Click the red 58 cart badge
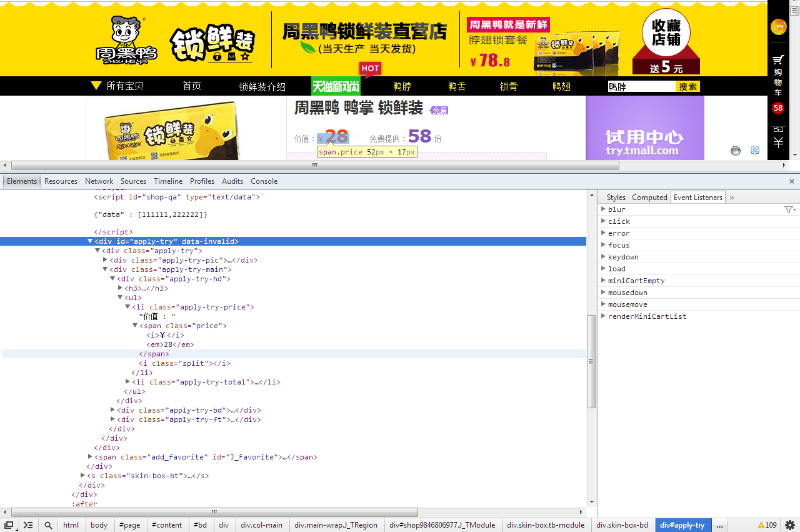Screen dimensions: 800x532 pos(778,108)
